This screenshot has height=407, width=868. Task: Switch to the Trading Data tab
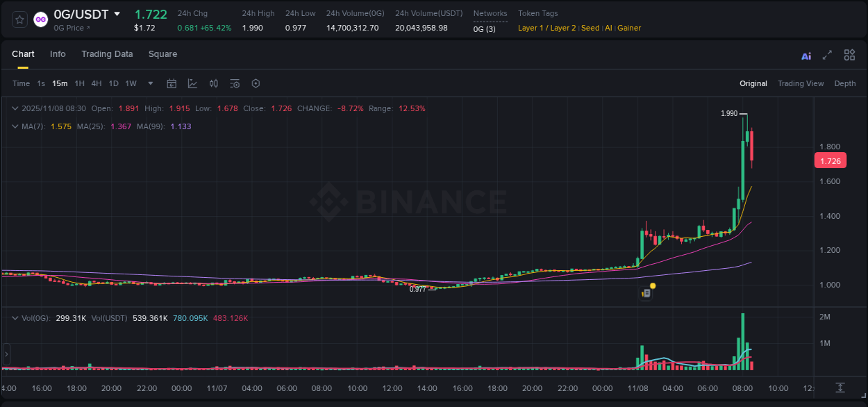(x=107, y=54)
